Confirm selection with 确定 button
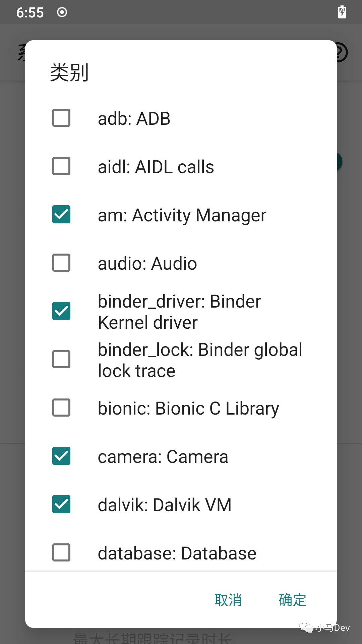This screenshot has width=362, height=644. [292, 600]
